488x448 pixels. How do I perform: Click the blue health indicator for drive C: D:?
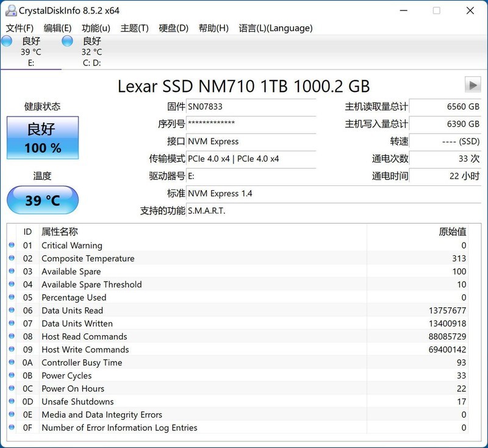(x=66, y=41)
